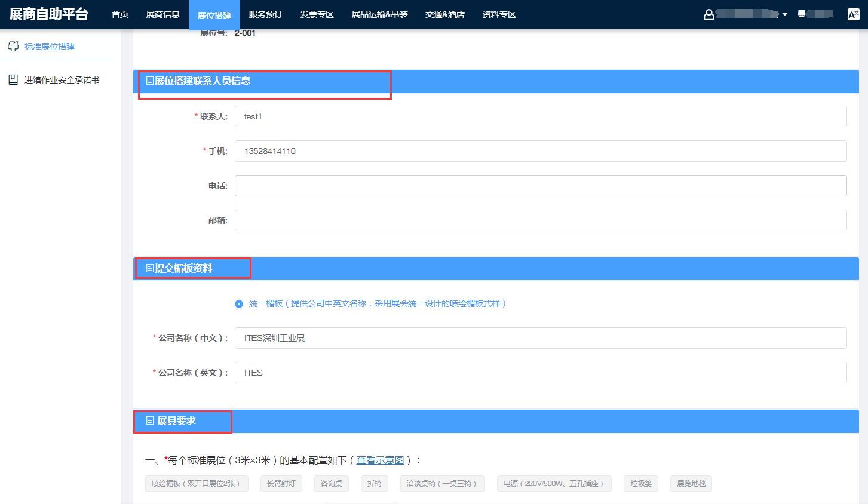
Task: Click the 进馆作业安全承诺书 book icon
Action: [x=13, y=80]
